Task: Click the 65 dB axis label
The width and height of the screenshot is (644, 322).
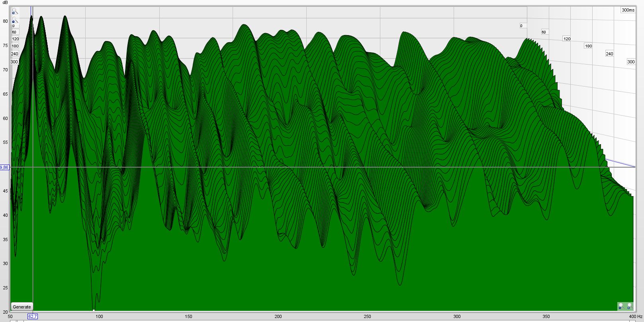Action: [x=5, y=94]
